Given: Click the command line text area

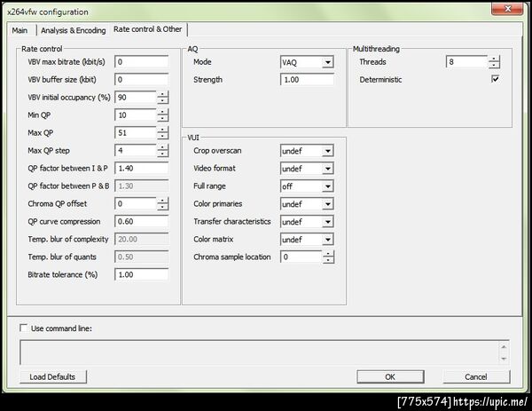Looking at the screenshot, I should point(260,352).
